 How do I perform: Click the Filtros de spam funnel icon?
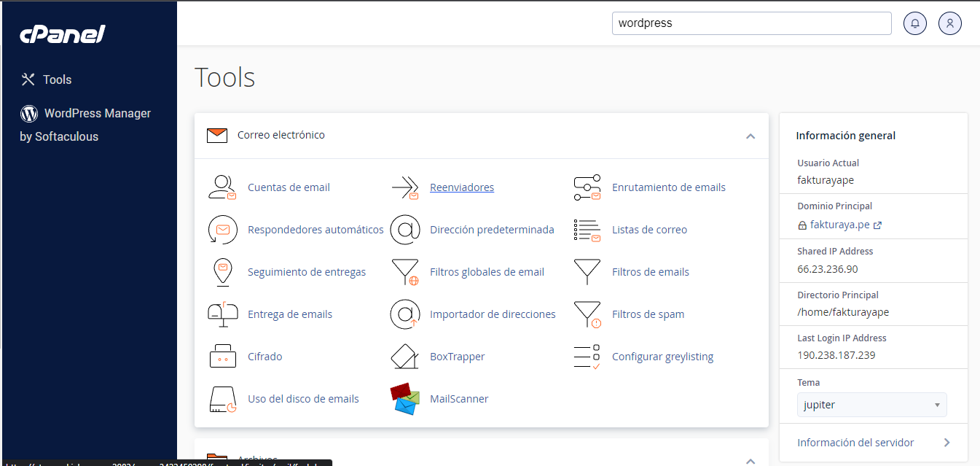(x=587, y=314)
